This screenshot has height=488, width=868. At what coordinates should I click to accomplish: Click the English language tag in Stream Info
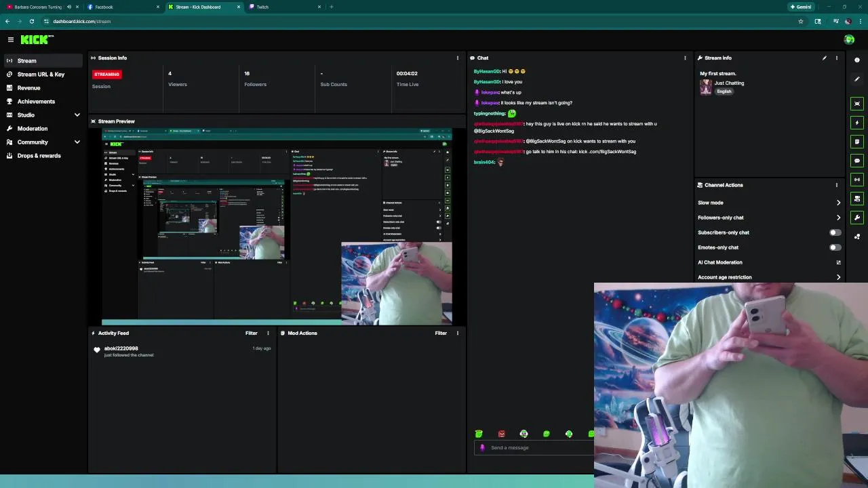click(724, 91)
